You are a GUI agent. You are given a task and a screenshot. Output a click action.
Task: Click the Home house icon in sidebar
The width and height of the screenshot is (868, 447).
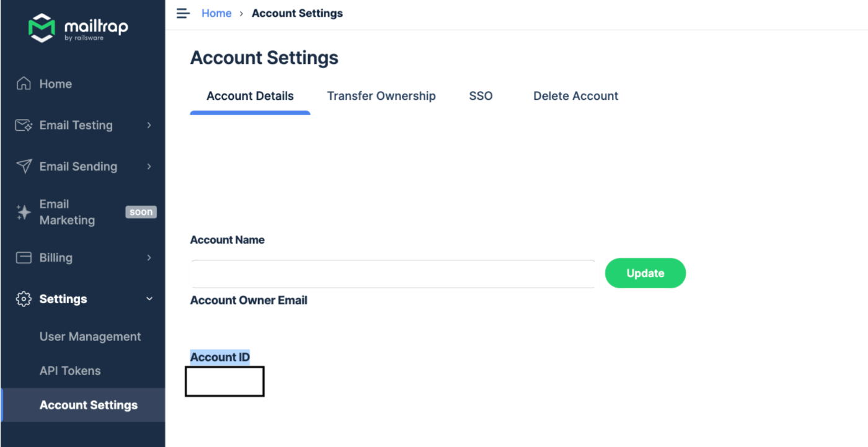click(24, 84)
